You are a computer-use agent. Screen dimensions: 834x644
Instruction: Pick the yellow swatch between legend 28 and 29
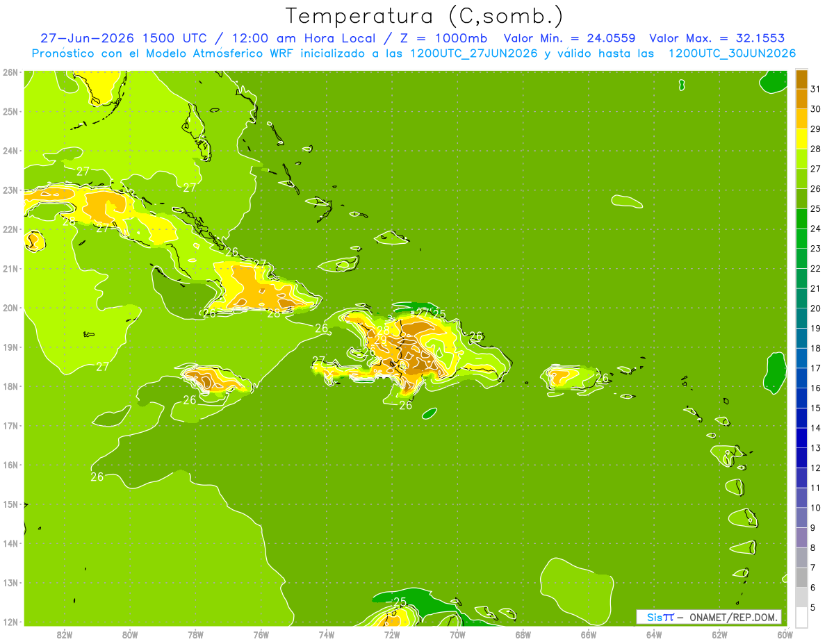point(801,139)
